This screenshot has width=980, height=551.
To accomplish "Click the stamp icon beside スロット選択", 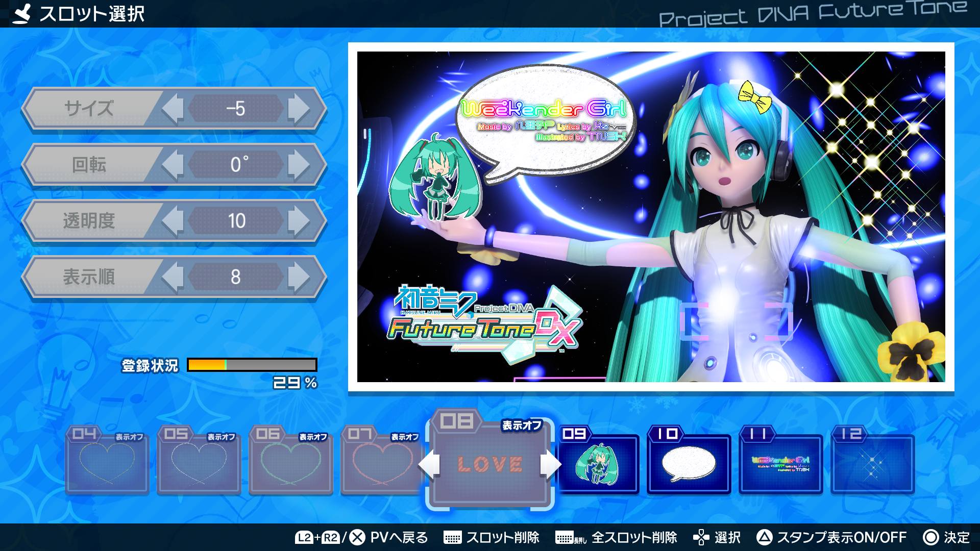I will [22, 14].
